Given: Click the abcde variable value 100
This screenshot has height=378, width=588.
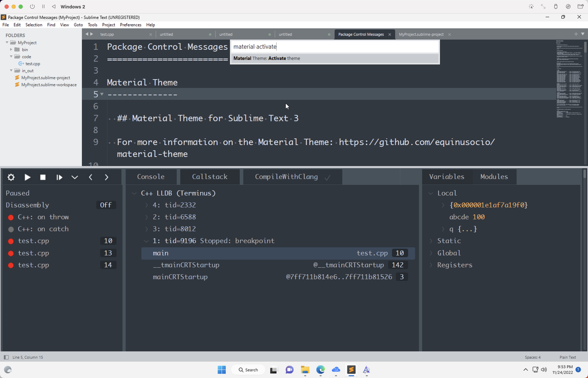Looking at the screenshot, I should click(479, 217).
